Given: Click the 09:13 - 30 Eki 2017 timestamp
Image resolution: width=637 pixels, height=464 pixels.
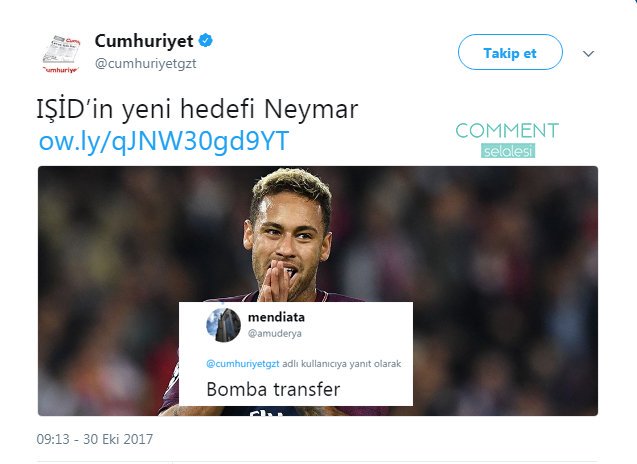Looking at the screenshot, I should (x=95, y=439).
